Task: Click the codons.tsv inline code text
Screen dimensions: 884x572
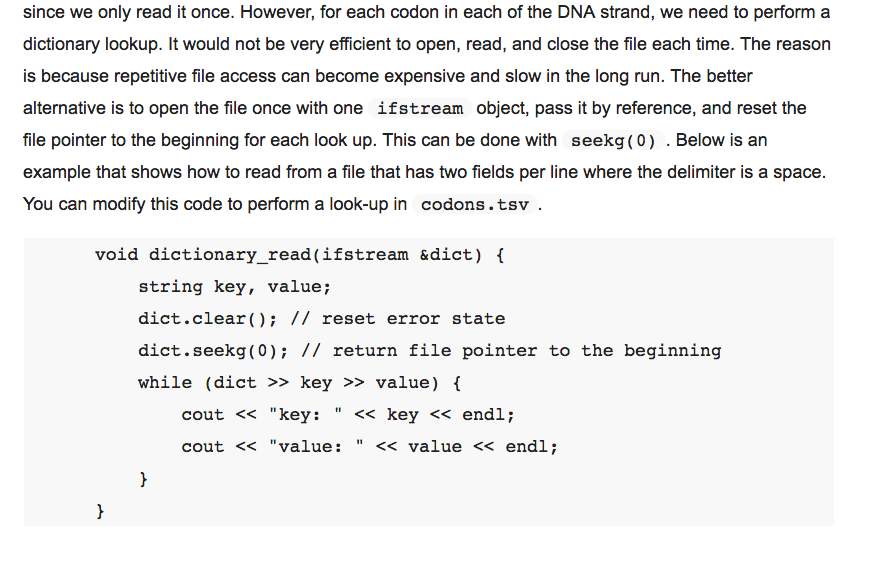Action: tap(475, 205)
